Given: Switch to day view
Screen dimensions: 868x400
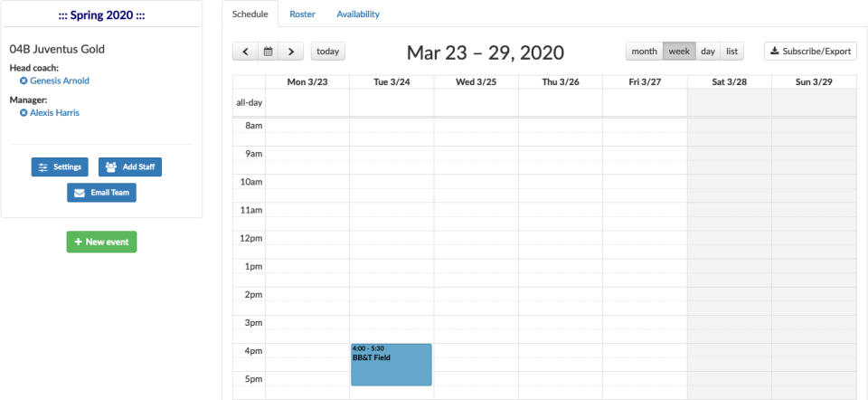Looking at the screenshot, I should [x=708, y=52].
